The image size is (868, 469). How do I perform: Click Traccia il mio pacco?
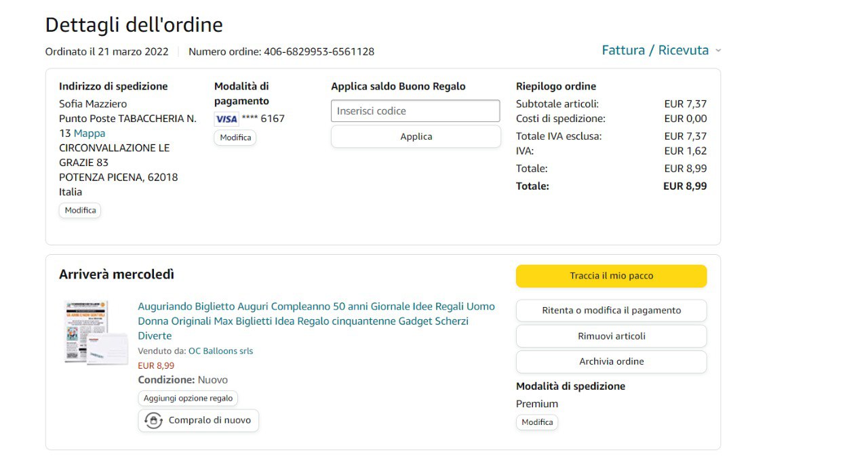tap(611, 276)
